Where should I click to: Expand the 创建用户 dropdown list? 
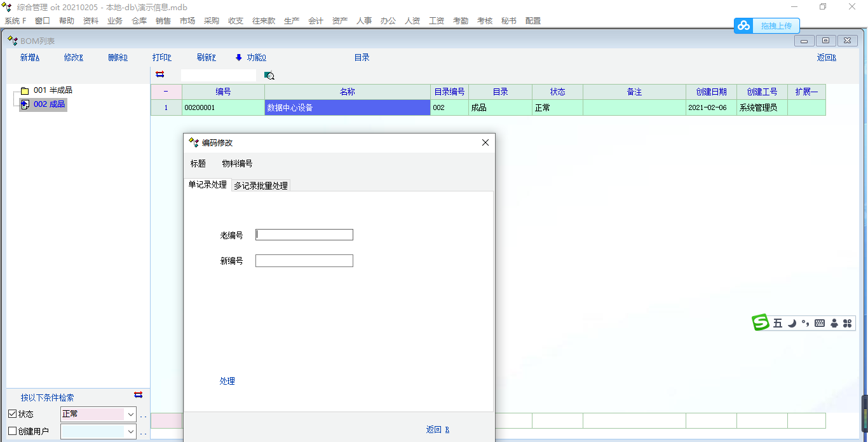130,432
